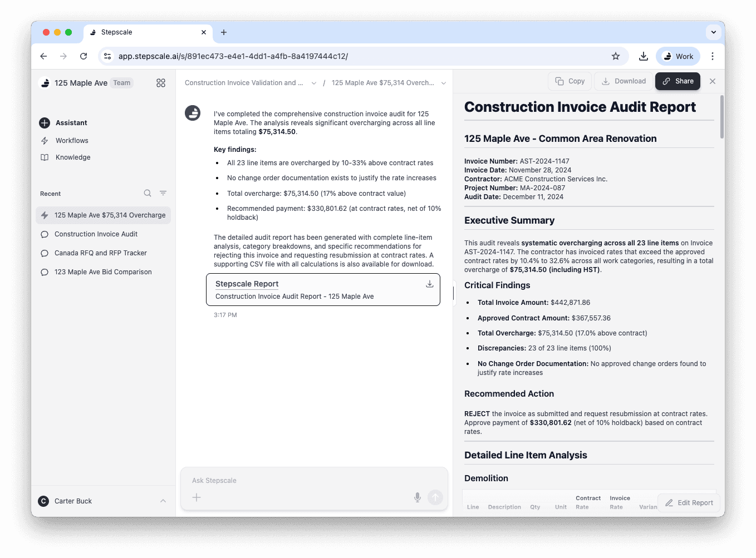Send the message with arrow button

tap(435, 497)
